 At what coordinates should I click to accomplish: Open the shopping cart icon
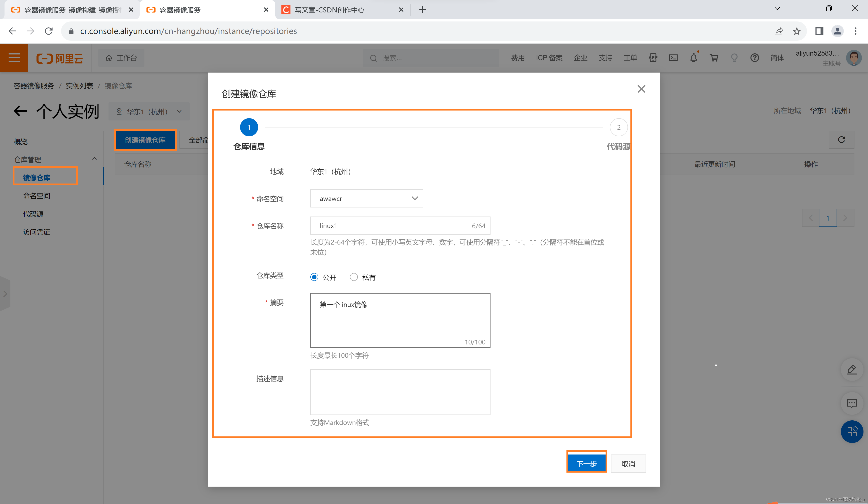[714, 58]
